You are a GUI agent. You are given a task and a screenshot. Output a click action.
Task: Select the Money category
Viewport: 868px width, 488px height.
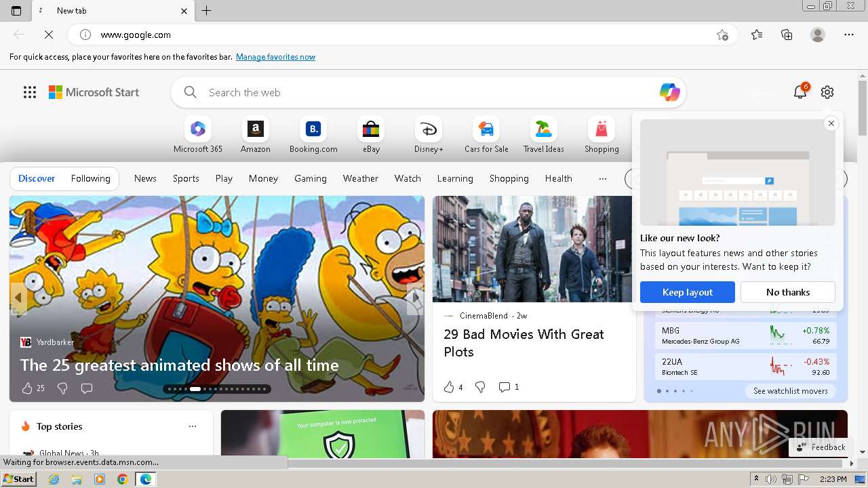click(x=263, y=178)
